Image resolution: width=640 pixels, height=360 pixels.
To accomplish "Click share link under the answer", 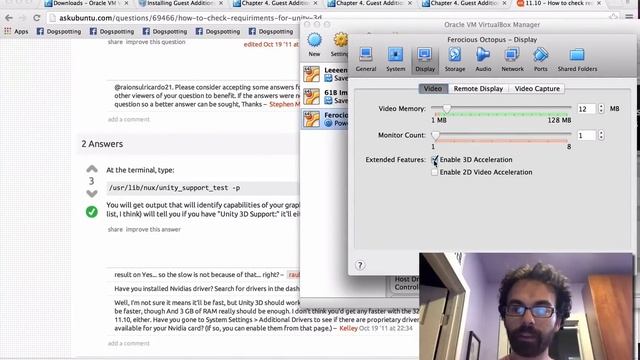I will click(x=115, y=229).
